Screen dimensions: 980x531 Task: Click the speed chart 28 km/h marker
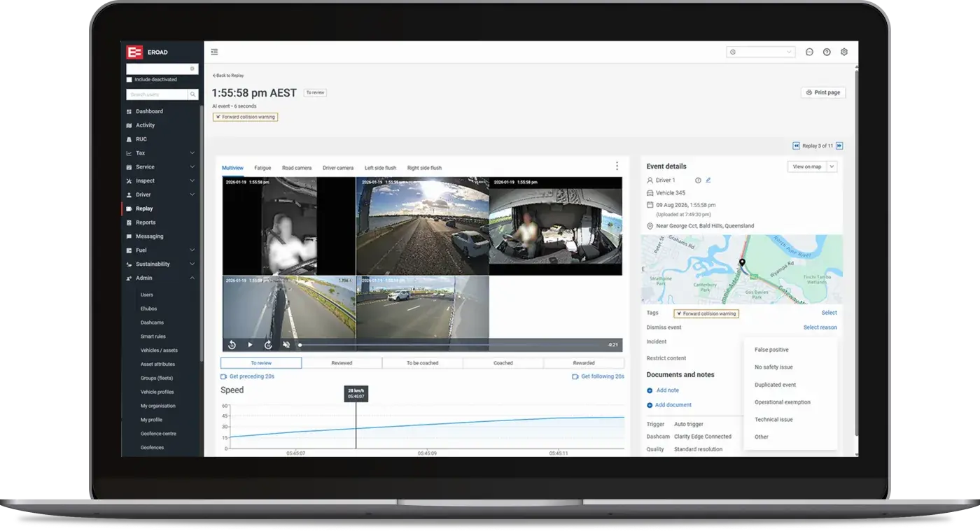tap(356, 394)
